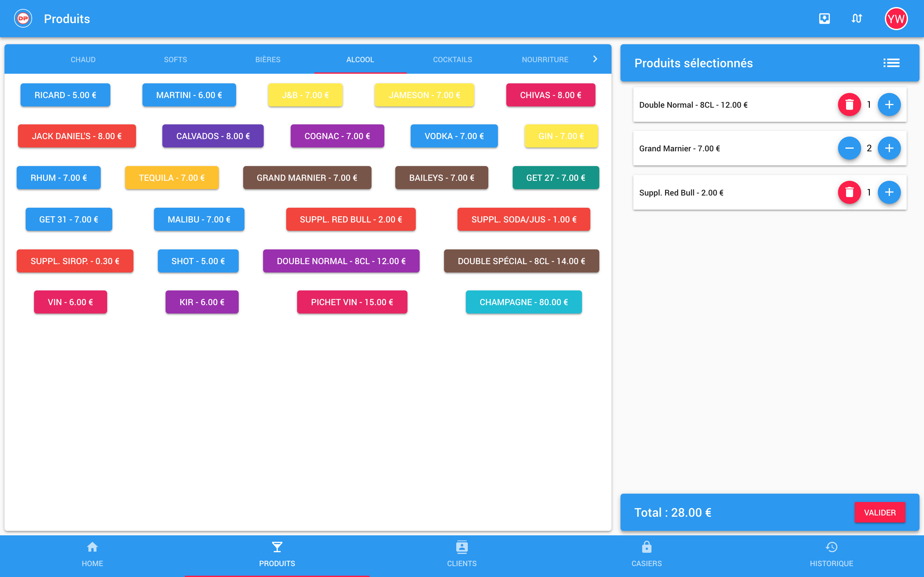Delete Double Normal with trash icon
This screenshot has height=577, width=924.
pos(849,105)
